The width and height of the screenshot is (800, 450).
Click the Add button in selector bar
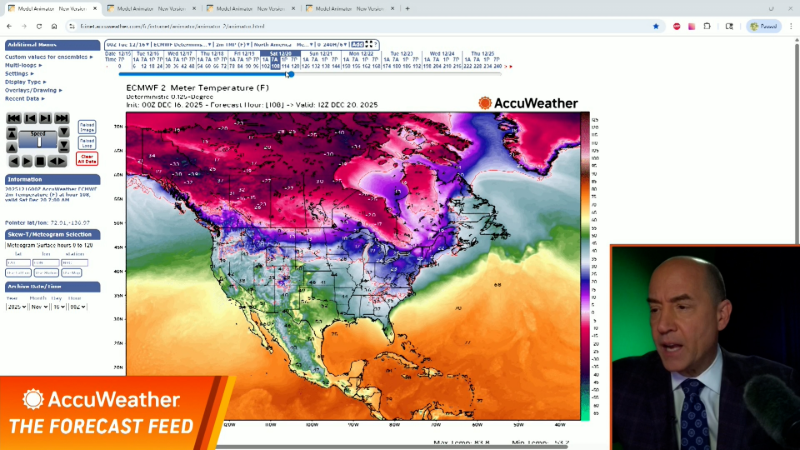coord(357,45)
